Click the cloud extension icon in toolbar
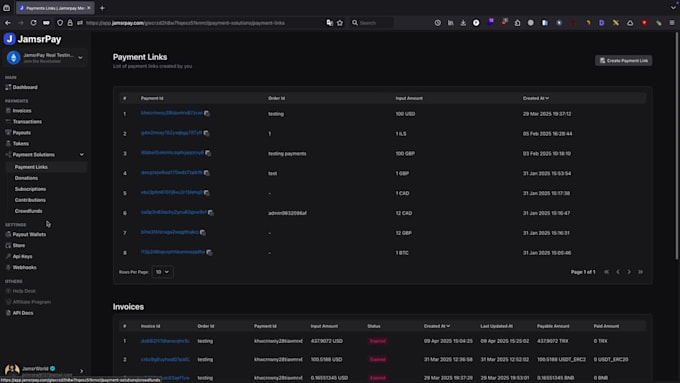The width and height of the screenshot is (680, 383). point(630,23)
